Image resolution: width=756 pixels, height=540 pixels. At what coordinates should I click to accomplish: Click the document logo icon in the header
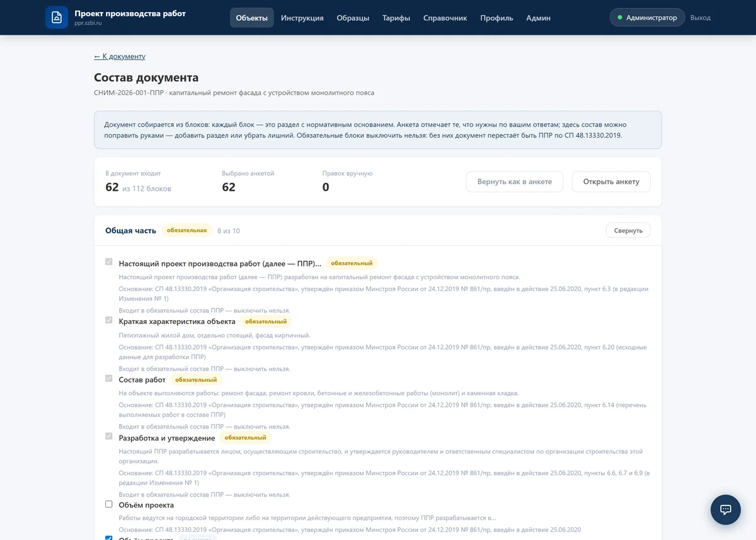[x=57, y=18]
